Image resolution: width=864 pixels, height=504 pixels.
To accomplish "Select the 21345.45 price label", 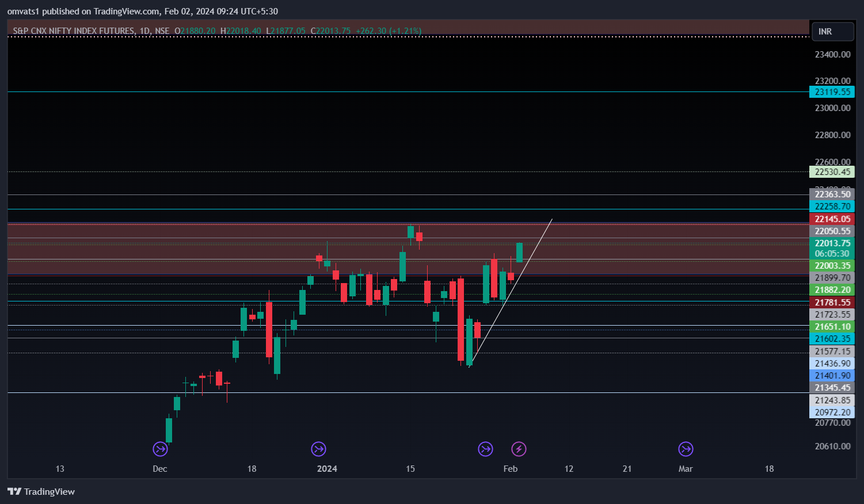I will click(832, 388).
